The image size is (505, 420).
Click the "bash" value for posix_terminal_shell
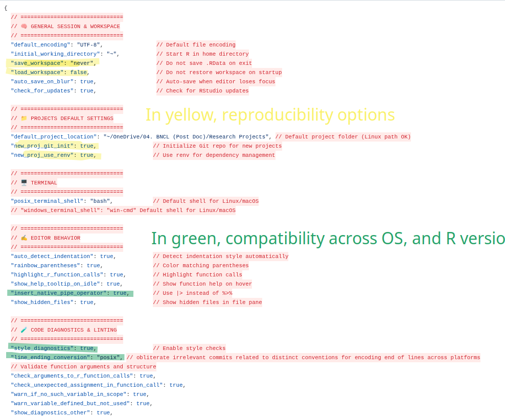(x=100, y=201)
